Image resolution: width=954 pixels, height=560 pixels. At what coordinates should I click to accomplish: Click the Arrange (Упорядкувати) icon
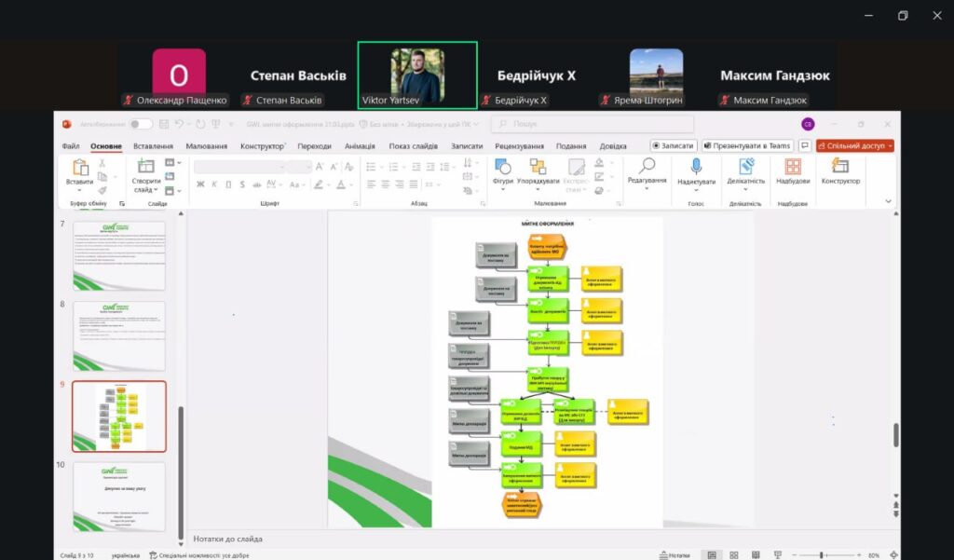tap(538, 167)
